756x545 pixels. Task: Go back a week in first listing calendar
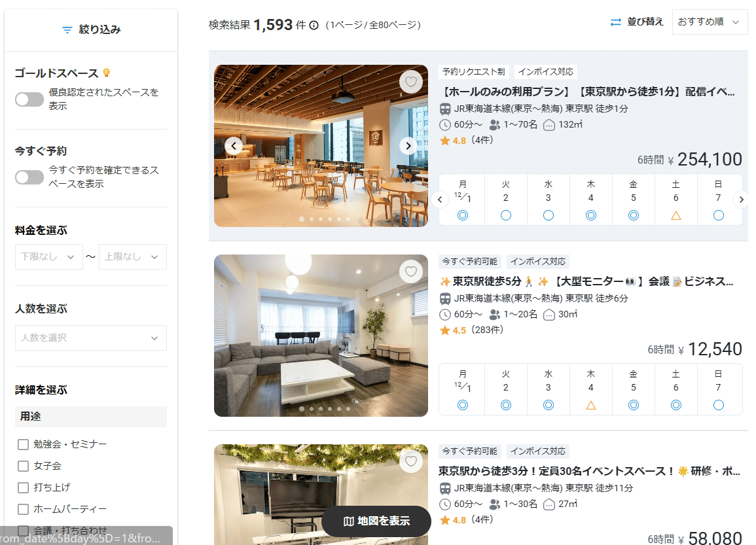pos(441,199)
